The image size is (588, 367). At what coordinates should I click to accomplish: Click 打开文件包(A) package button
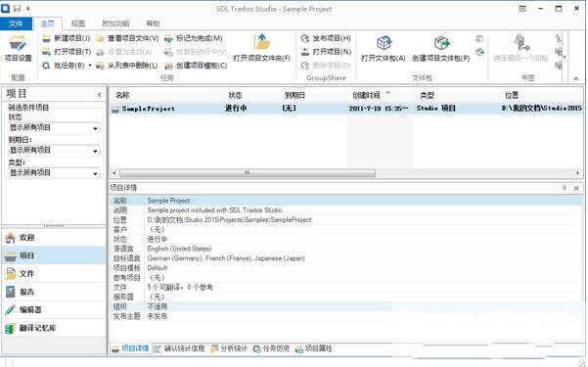click(x=384, y=49)
